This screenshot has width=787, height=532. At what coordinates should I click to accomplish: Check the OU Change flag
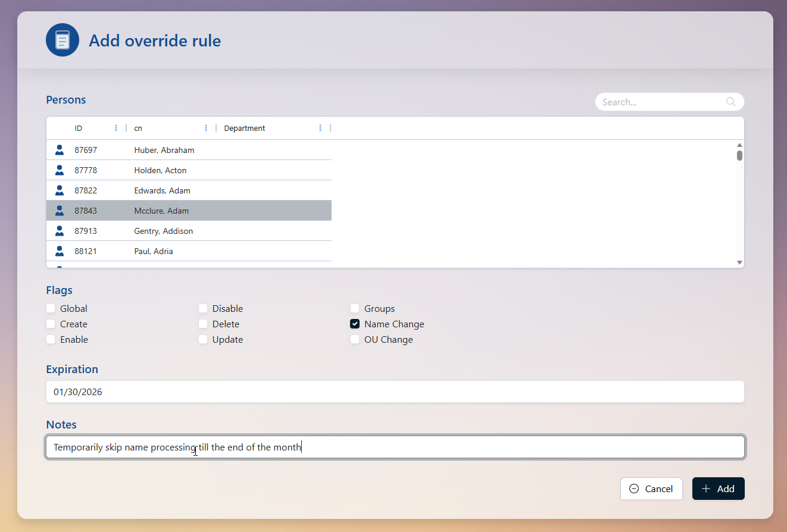355,340
